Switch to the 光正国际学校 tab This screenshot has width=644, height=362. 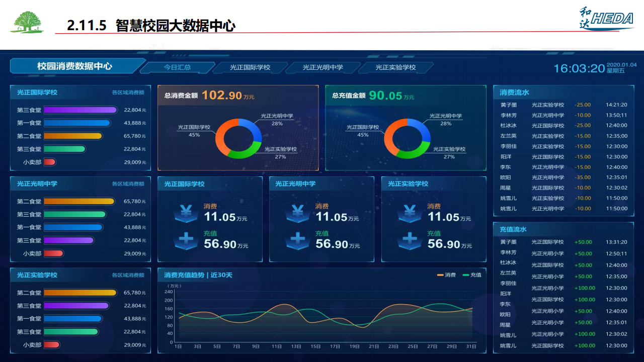[x=250, y=67]
